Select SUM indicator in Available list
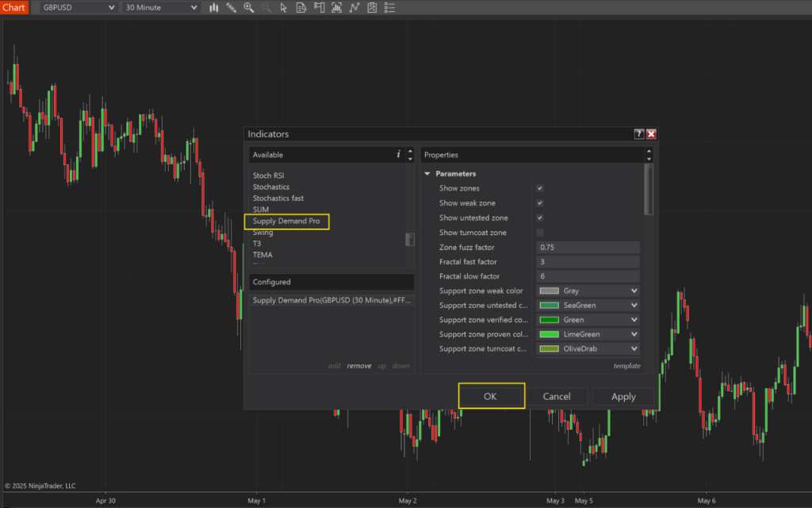Screen dimensions: 812x508 260,210
